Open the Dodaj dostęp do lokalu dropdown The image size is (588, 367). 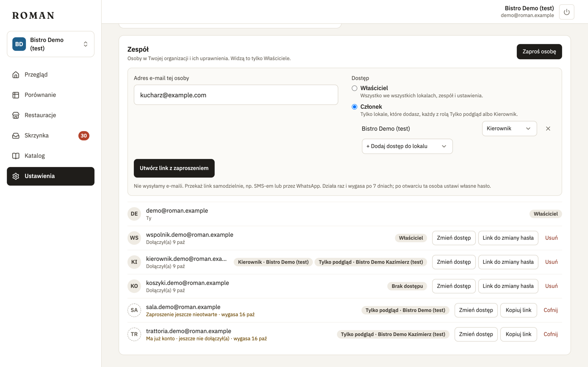pos(407,146)
